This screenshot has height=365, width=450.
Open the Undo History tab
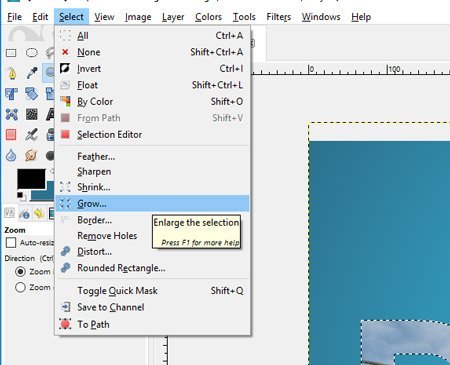pos(39,213)
